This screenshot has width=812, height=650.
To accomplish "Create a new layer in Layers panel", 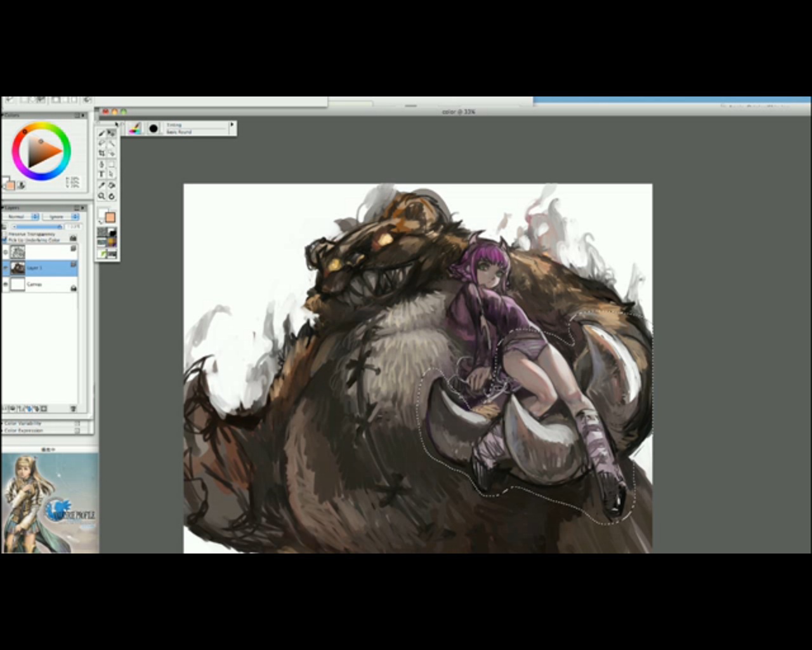I will click(20, 408).
